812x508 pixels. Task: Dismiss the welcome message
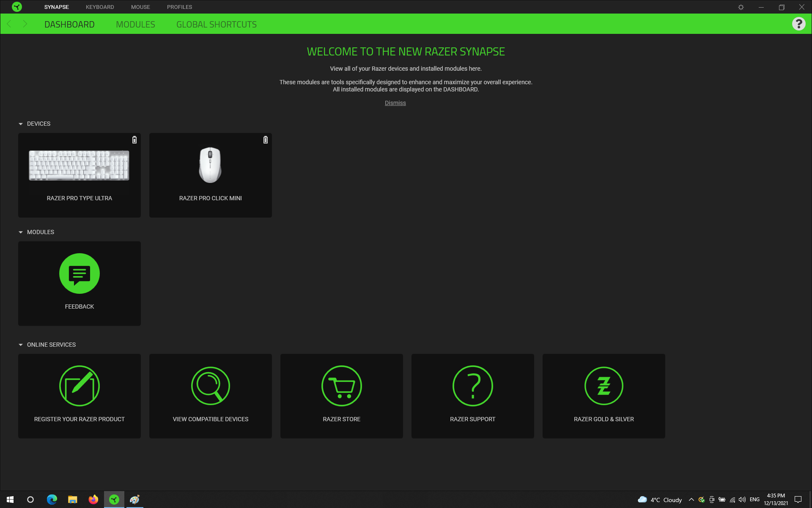(395, 103)
